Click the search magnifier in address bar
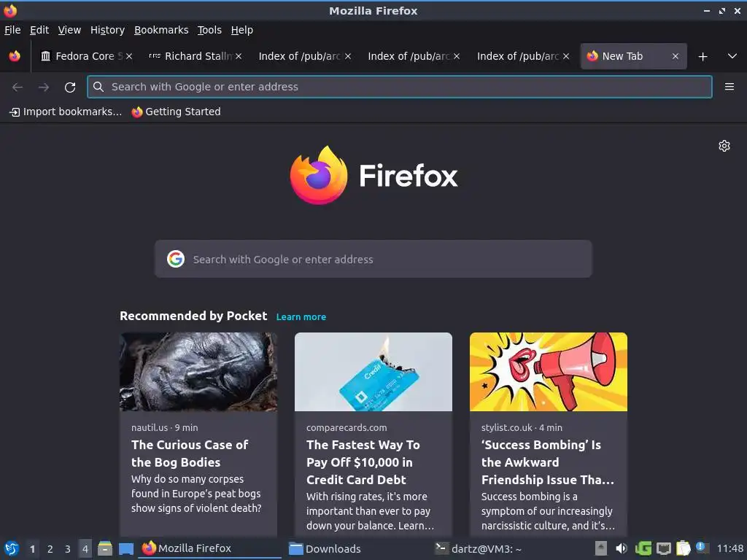 tap(98, 87)
